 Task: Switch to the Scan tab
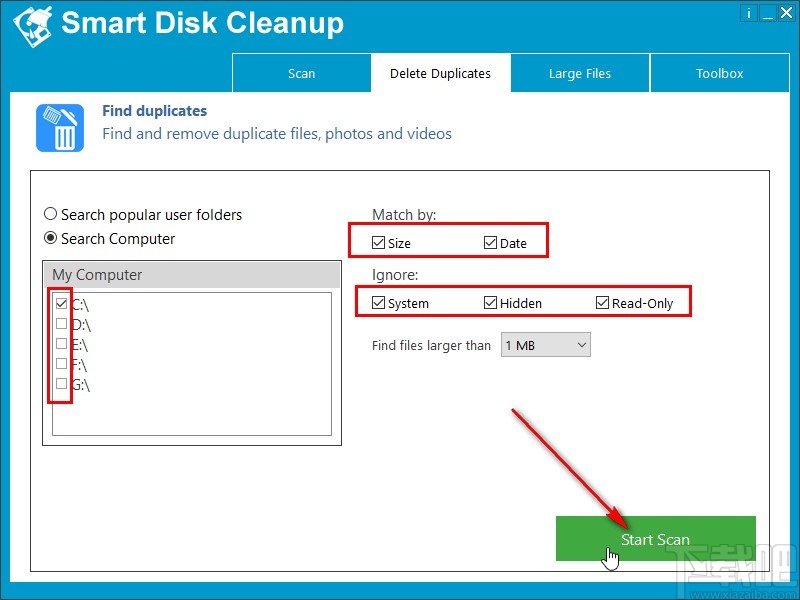[302, 73]
